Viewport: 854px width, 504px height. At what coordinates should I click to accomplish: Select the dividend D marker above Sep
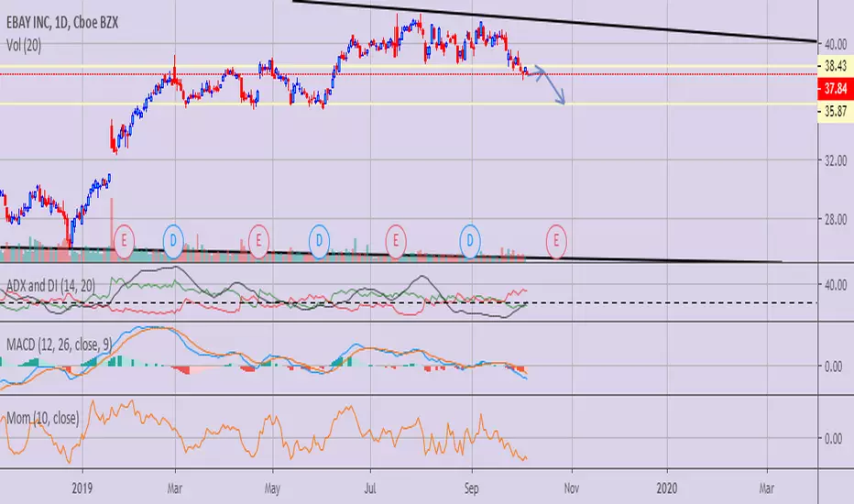tap(469, 240)
